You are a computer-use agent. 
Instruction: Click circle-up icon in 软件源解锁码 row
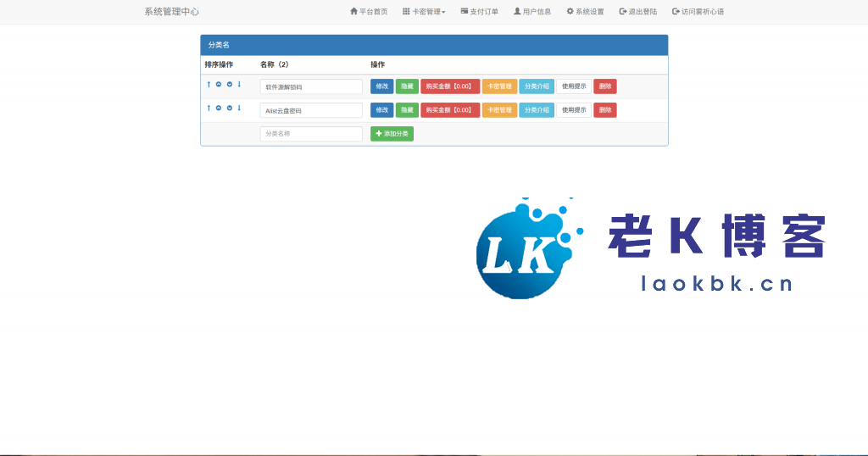(219, 84)
